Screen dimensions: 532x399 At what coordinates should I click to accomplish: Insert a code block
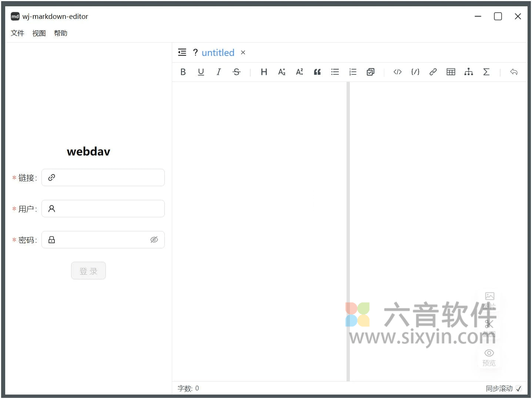397,72
